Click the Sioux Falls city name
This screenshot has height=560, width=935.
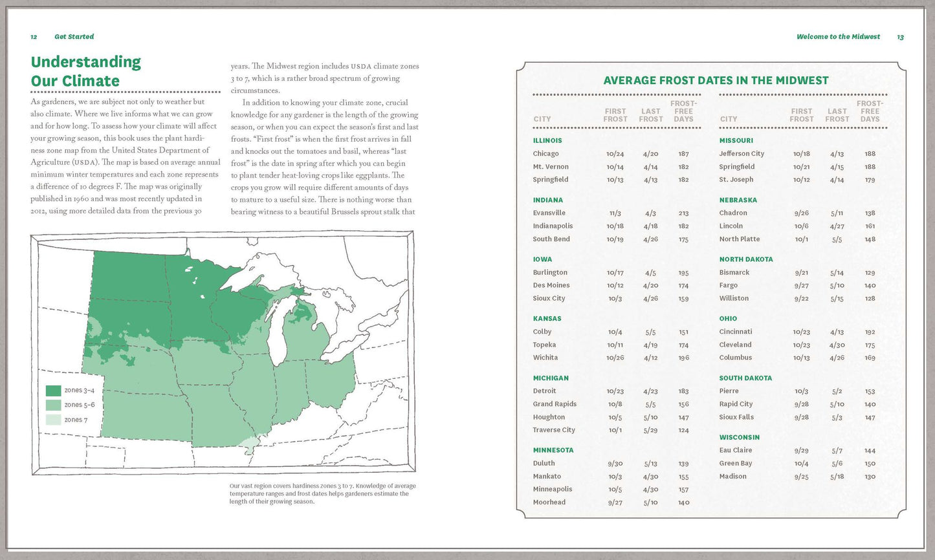pos(736,417)
